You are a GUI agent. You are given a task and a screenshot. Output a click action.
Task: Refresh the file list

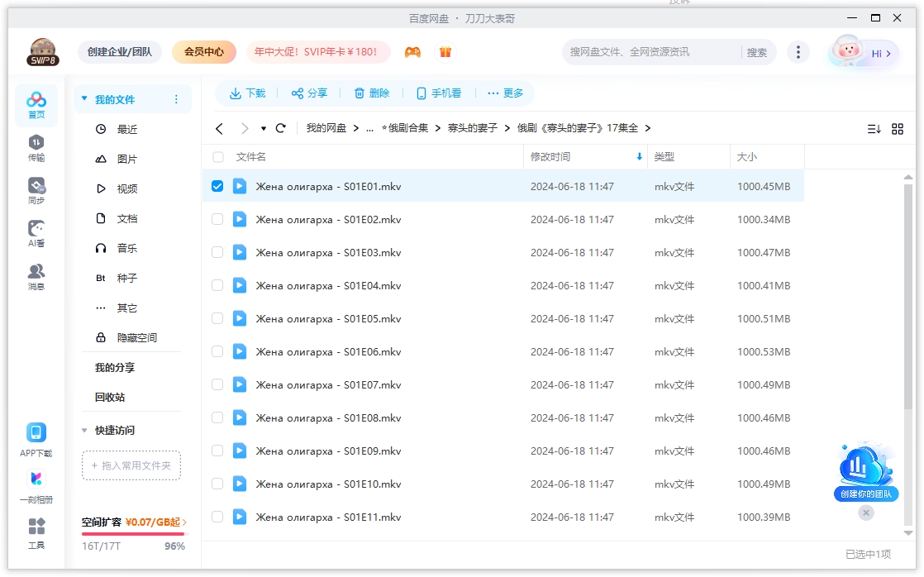tap(280, 128)
